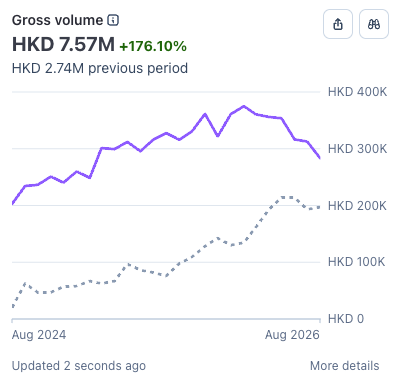The height and width of the screenshot is (384, 398).
Task: Click the HKD 0 axis label
Action: click(346, 319)
